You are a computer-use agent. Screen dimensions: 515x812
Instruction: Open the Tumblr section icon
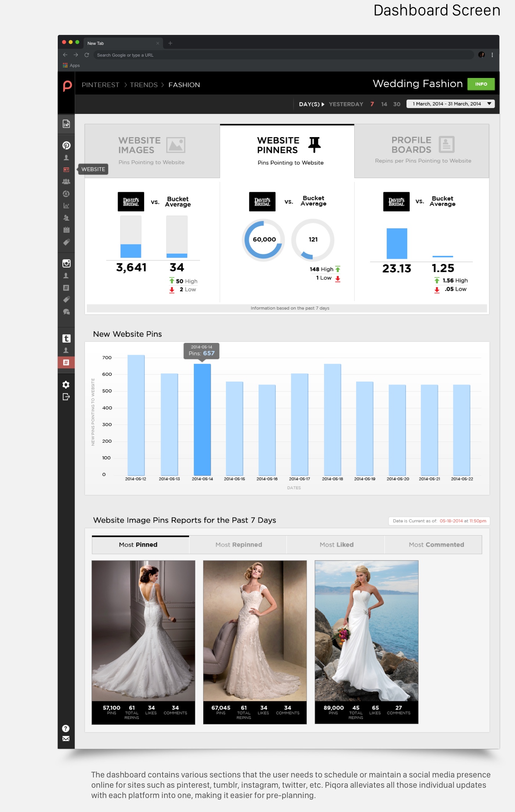(66, 338)
